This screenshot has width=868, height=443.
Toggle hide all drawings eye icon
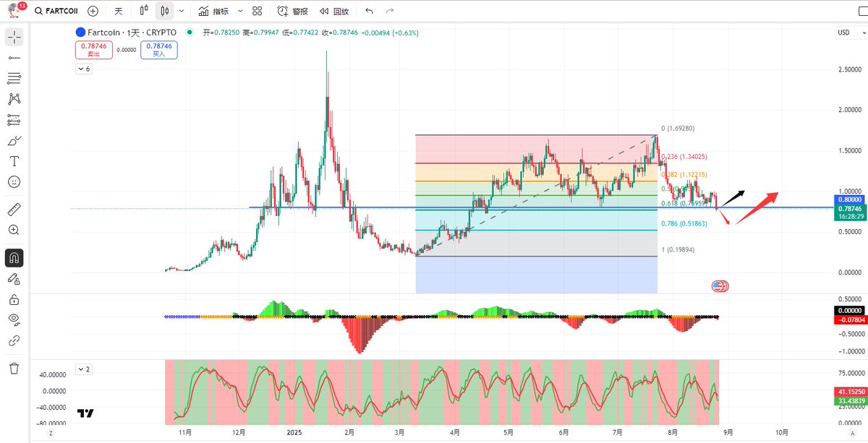tap(14, 319)
